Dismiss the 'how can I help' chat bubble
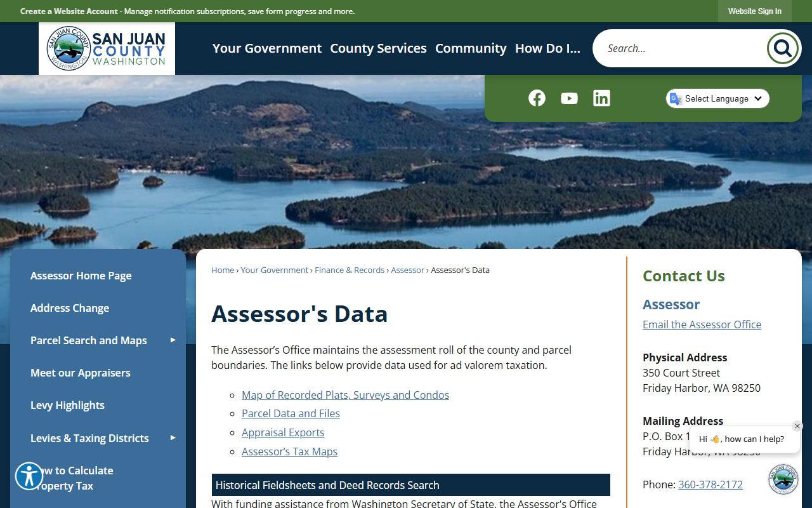This screenshot has height=508, width=812. pyautogui.click(x=797, y=426)
